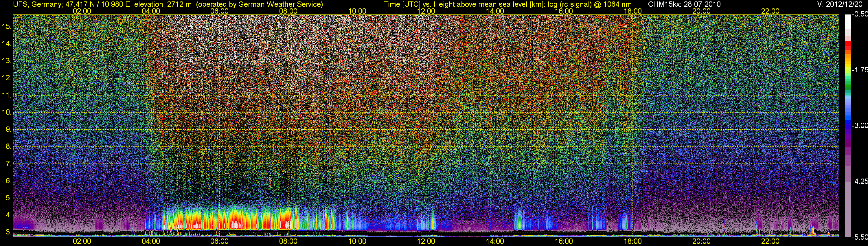Click the "4." height axis label
The height and width of the screenshot is (246, 868).
coord(9,215)
